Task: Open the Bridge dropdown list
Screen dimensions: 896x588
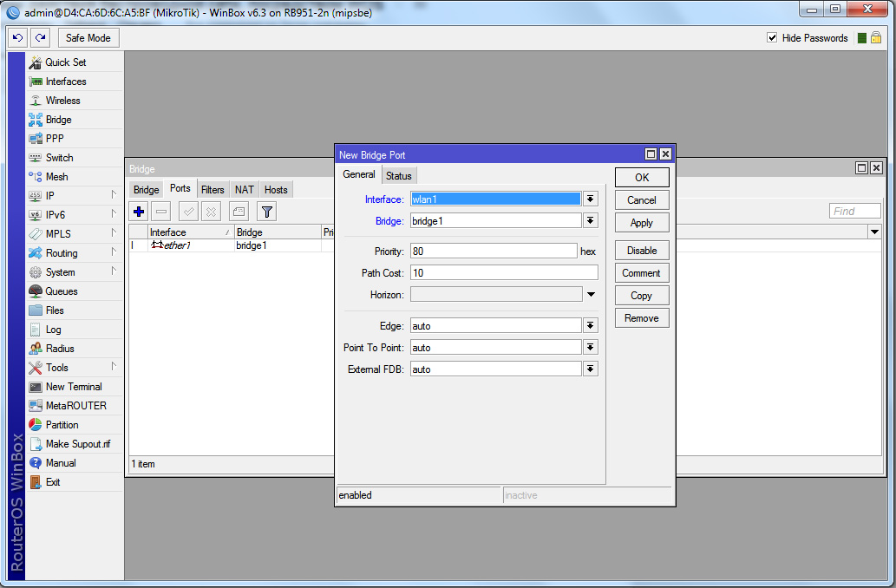Action: [x=591, y=221]
